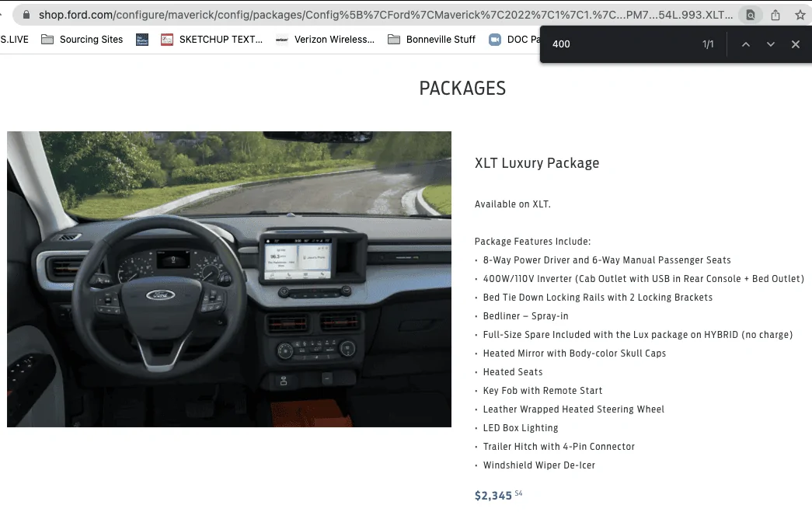Image resolution: width=812 pixels, height=512 pixels.
Task: Click 'Heated Mirror with Body-color Skull Caps'
Action: point(574,353)
